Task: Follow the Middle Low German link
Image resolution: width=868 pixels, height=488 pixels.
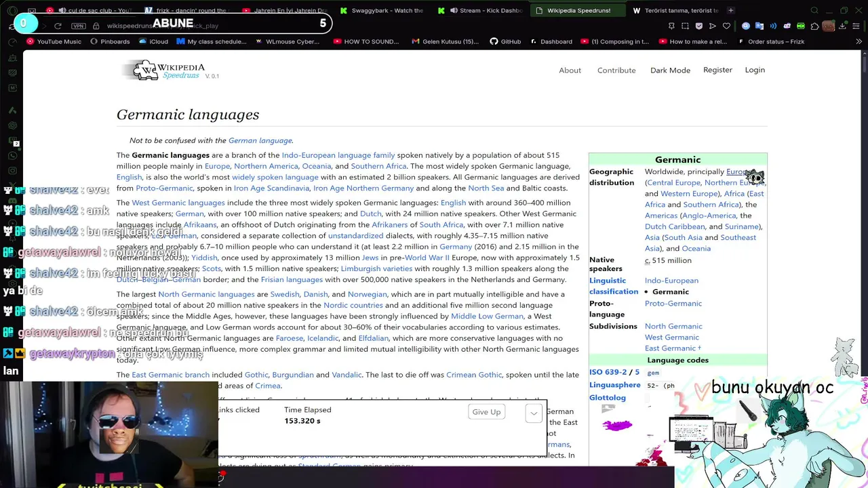Action: [x=487, y=316]
